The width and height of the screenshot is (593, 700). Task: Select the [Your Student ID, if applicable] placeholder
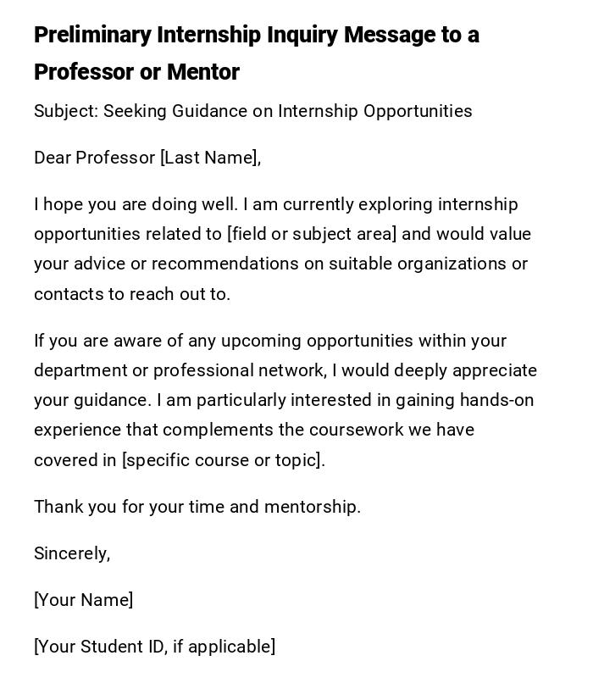click(154, 647)
